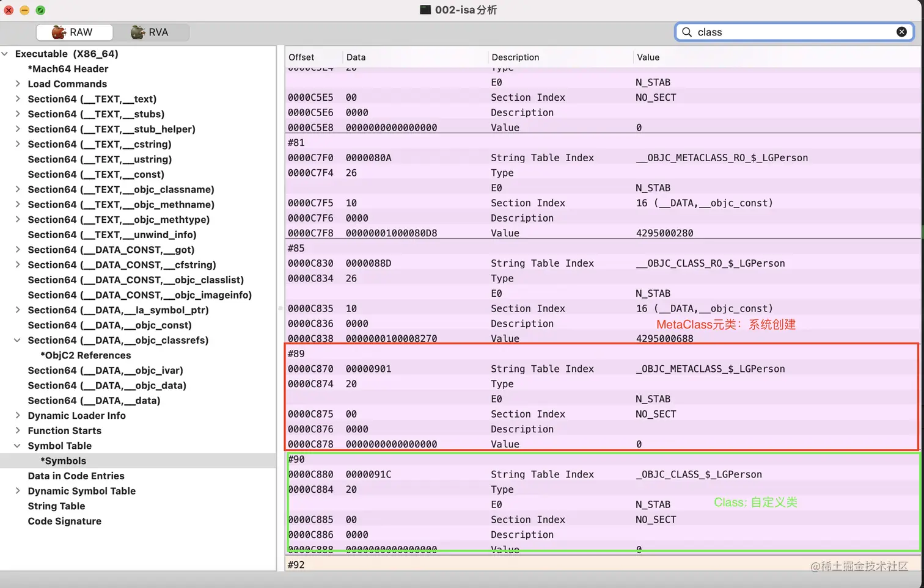This screenshot has width=924, height=588.
Task: Select Section64 (__TEXT,__const) item
Action: pyautogui.click(x=96, y=174)
